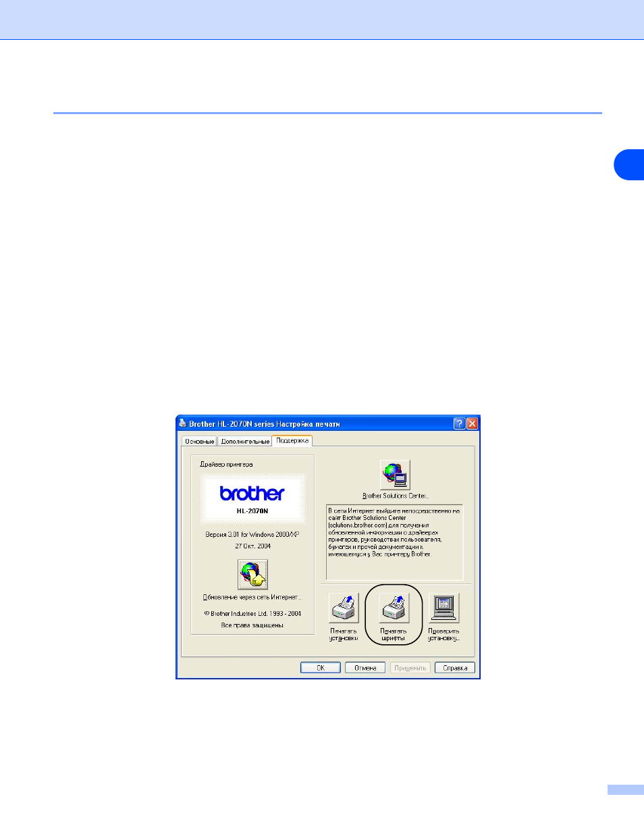Confirm with the OK button
Screen dimensions: 644x834
tap(321, 668)
